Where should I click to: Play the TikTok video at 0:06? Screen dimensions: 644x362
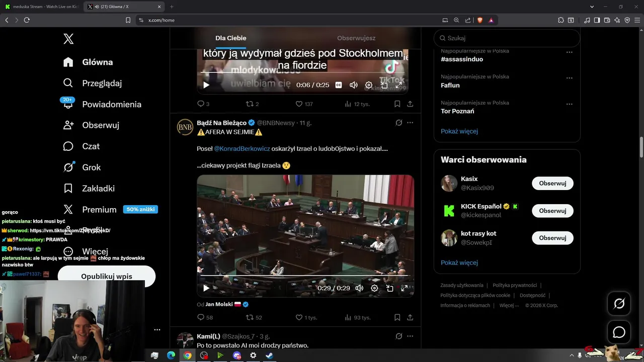click(x=206, y=85)
